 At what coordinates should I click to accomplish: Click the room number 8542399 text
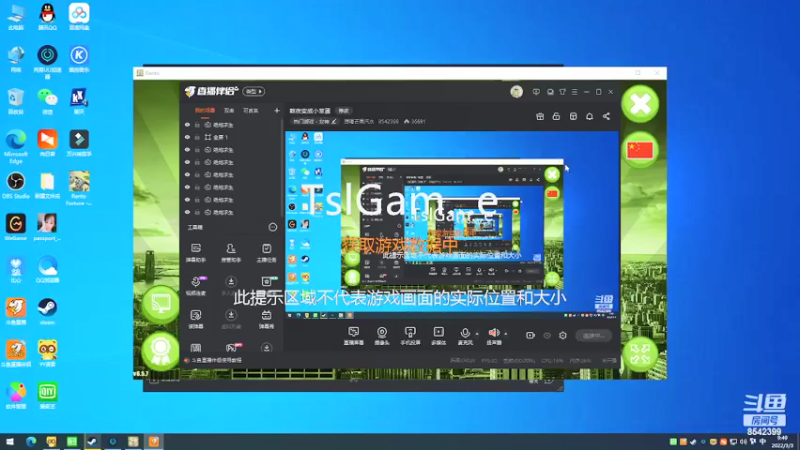coord(389,122)
